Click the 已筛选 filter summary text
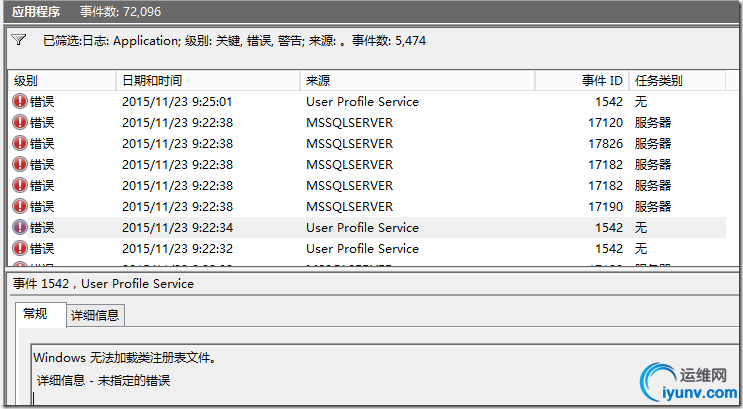Viewport: 743px width, 409px height. tap(234, 41)
